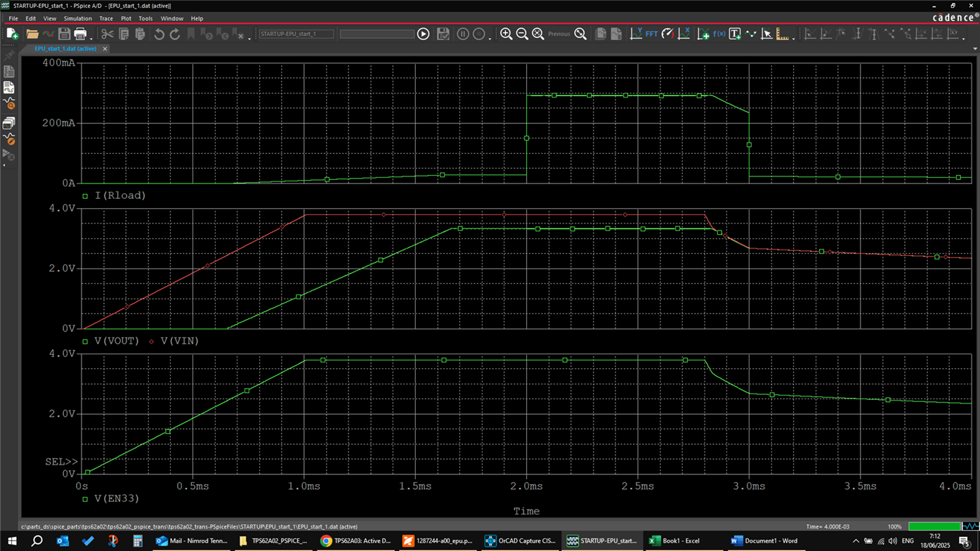Click the Cursor Peak icon

coord(810,34)
